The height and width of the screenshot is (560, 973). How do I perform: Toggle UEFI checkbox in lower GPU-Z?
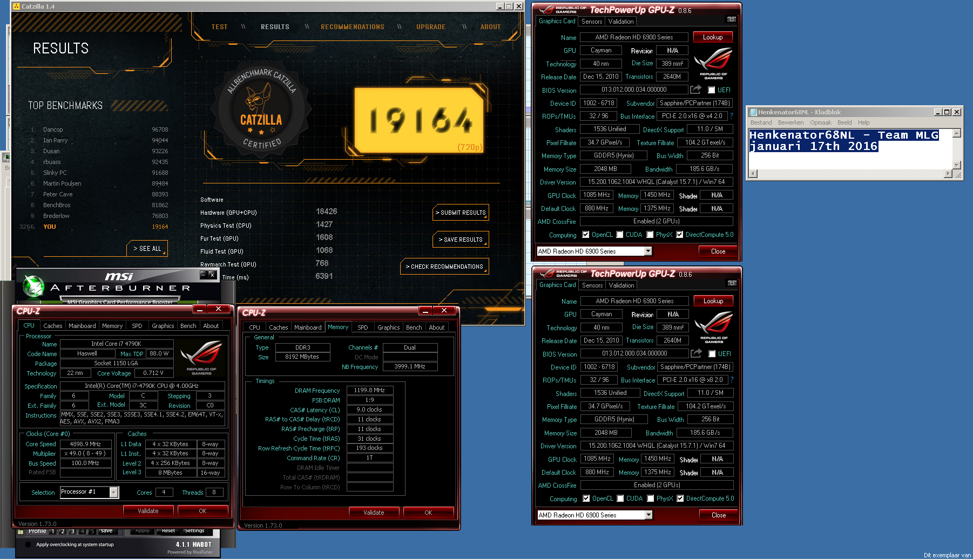(712, 354)
